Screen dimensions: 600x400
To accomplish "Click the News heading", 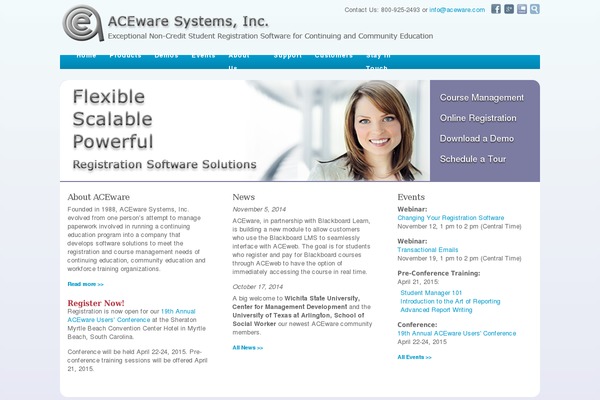I will pyautogui.click(x=243, y=197).
